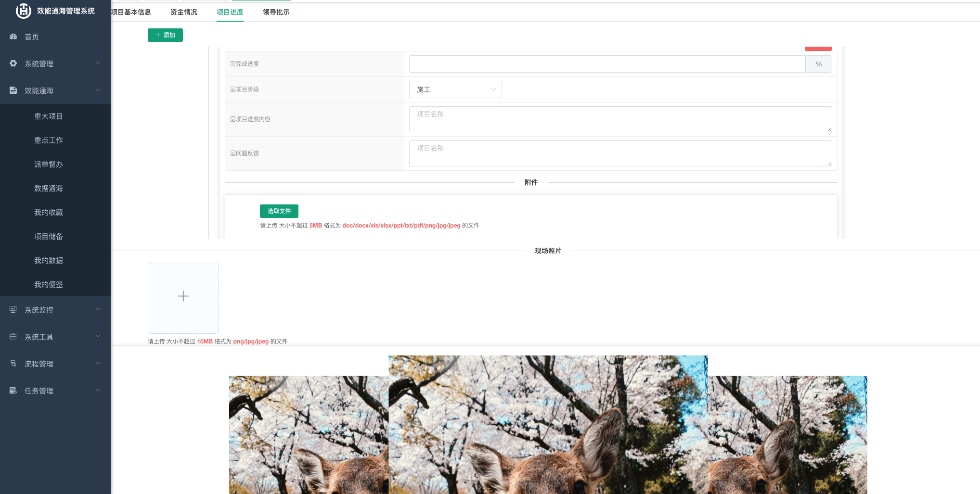The image size is (980, 494).
Task: Click the 项目进度内容 text area
Action: (x=620, y=119)
